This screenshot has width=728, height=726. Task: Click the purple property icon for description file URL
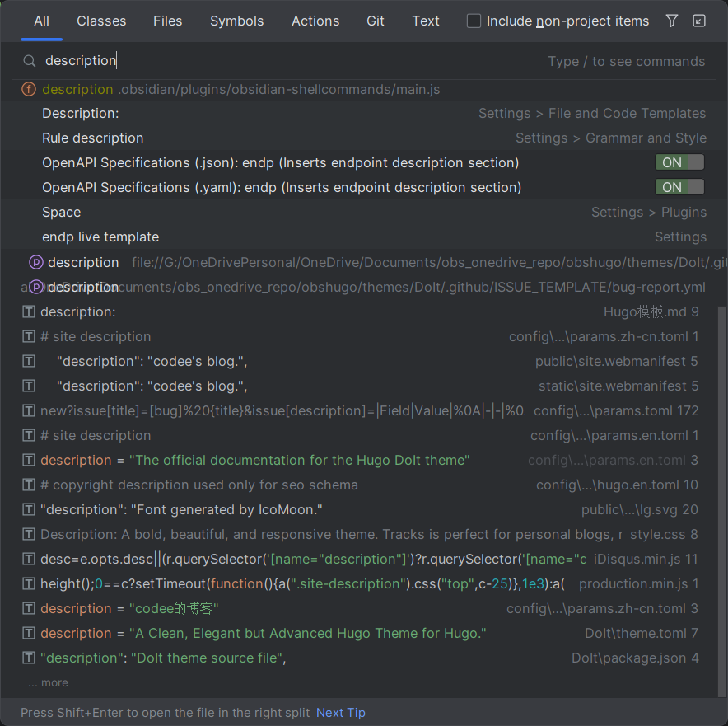click(x=36, y=262)
